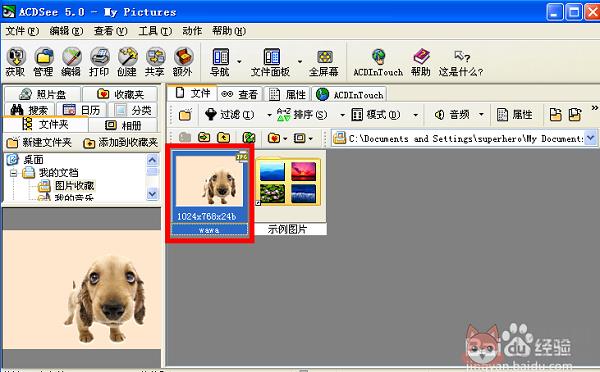This screenshot has width=600, height=372.
Task: Open the 编辑 (Edit) menu
Action: (x=66, y=31)
